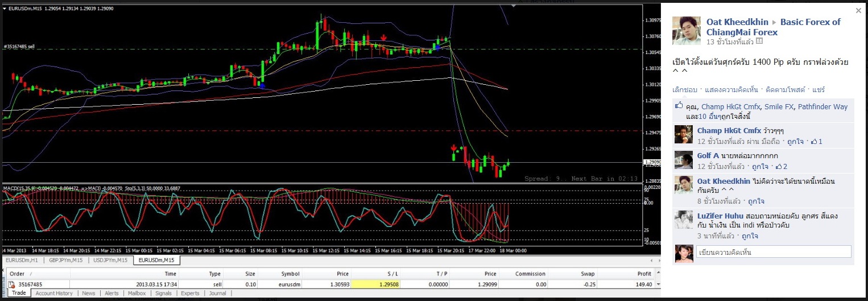
Task: Switch to USDJPYm,M15 chart tab
Action: point(110,260)
